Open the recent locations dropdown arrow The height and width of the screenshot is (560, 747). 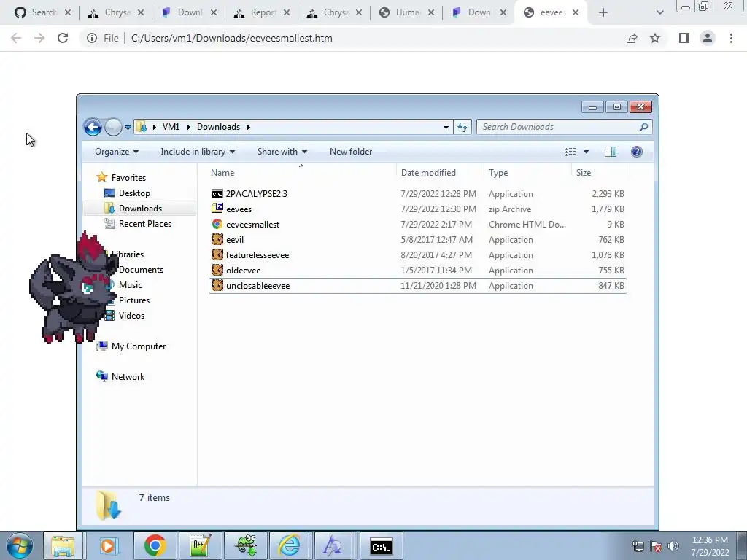(x=128, y=127)
